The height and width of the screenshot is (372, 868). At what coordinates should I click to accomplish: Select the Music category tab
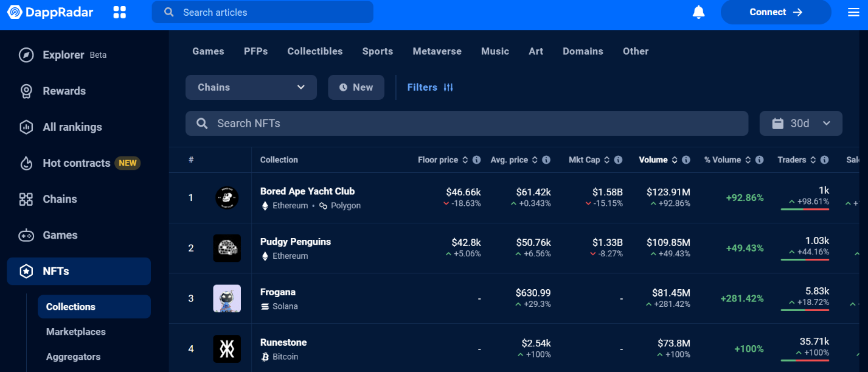coord(495,52)
